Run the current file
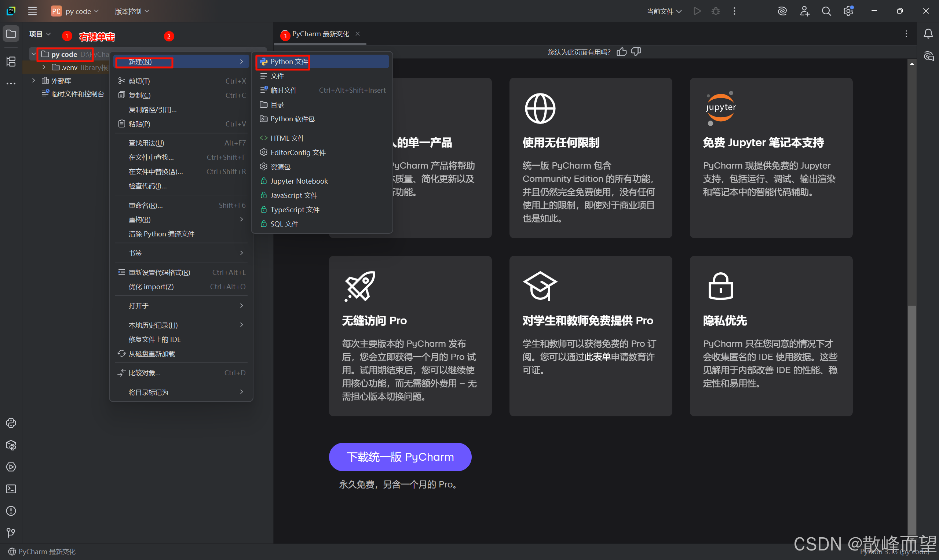939x560 pixels. click(697, 11)
